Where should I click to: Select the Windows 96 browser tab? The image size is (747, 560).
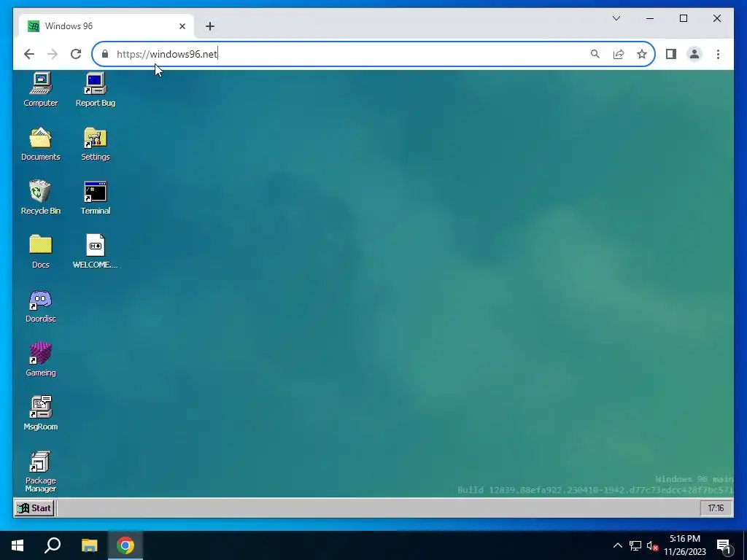107,26
